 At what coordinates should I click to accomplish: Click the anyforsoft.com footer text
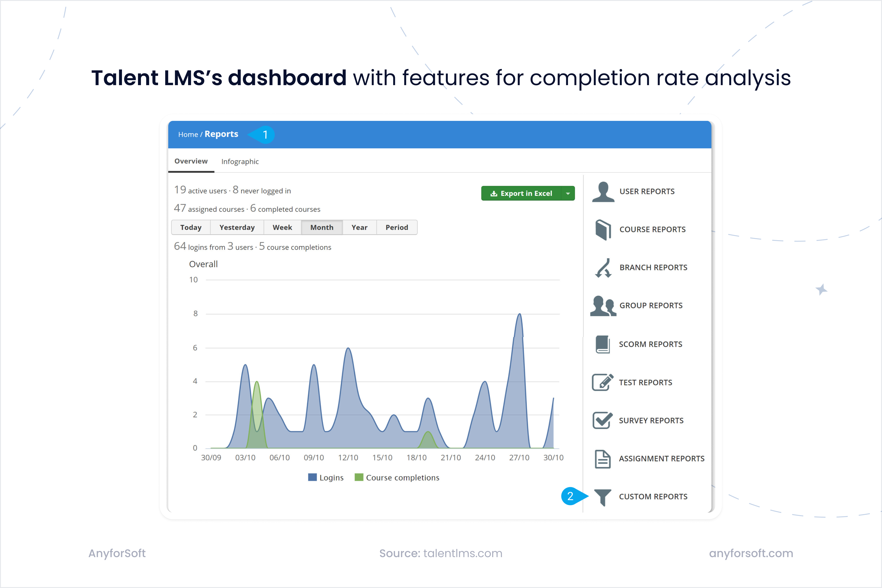pyautogui.click(x=751, y=554)
